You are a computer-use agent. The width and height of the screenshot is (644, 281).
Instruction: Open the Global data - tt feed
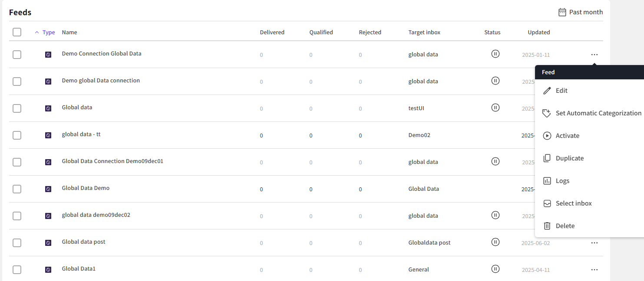pos(81,134)
